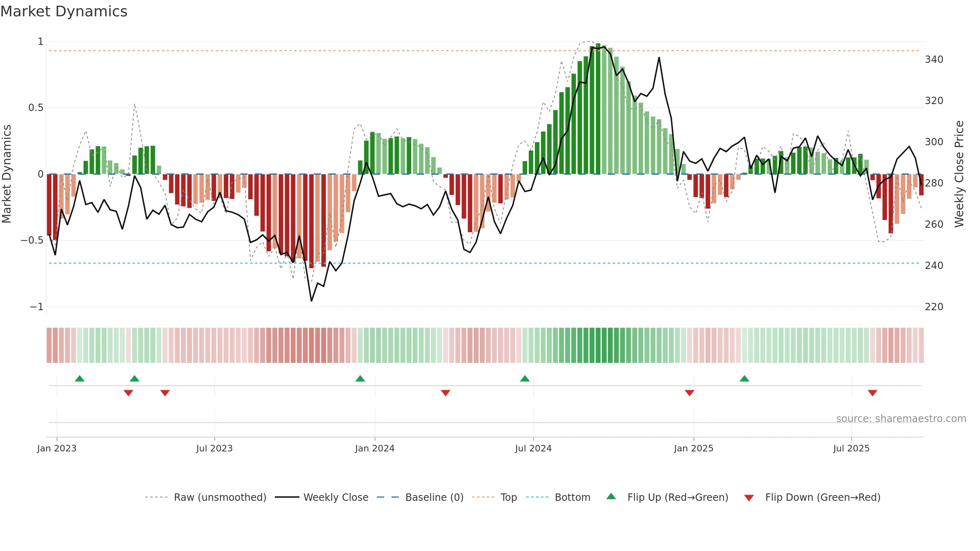Toggle the Baseline (0) legend entry
This screenshot has width=980, height=551.
[420, 498]
